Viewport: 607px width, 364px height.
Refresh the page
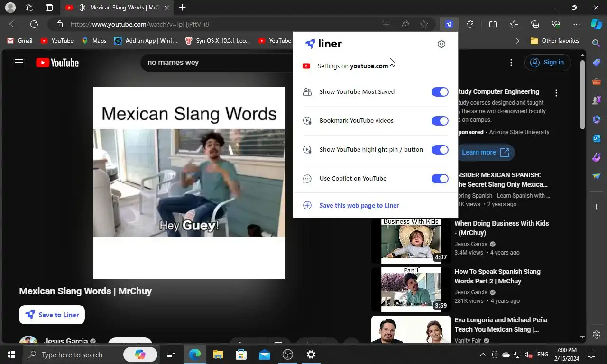(x=34, y=24)
